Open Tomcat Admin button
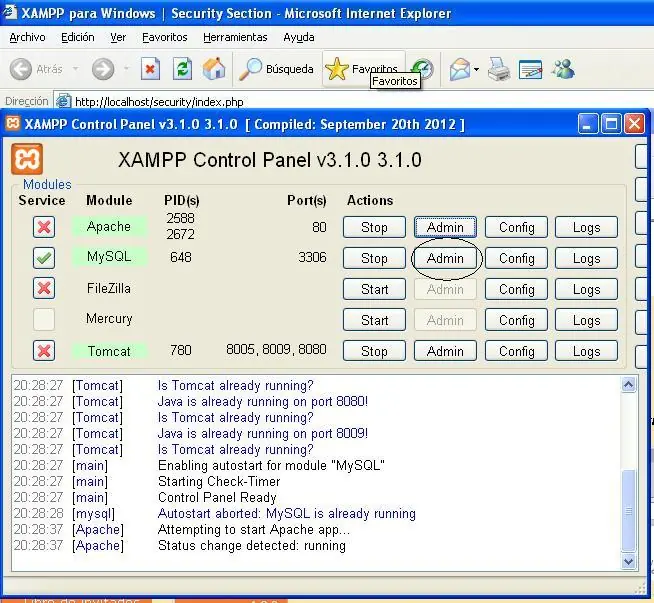654x603 pixels. [445, 351]
